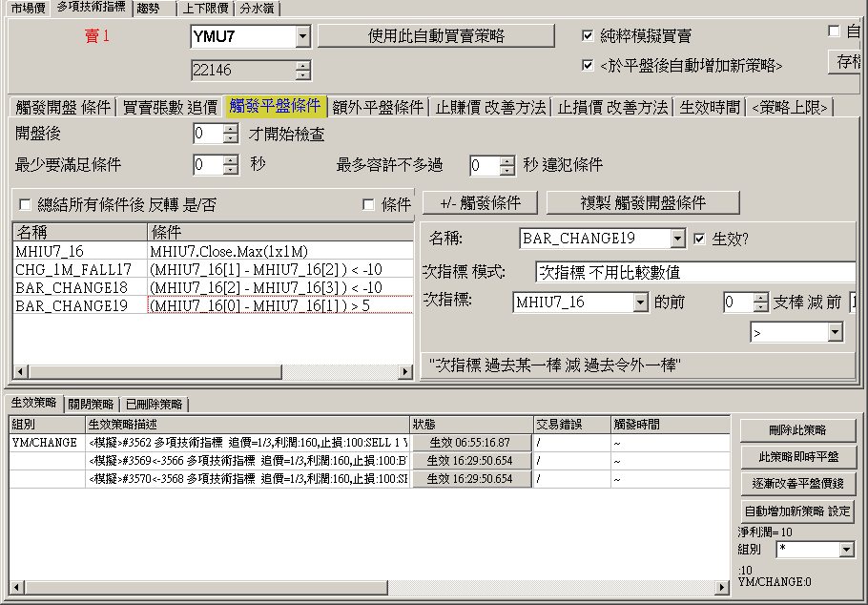Screen dimensions: 868x605
Task: Decrease the 支棒 bar count spinner
Action: pos(760,307)
